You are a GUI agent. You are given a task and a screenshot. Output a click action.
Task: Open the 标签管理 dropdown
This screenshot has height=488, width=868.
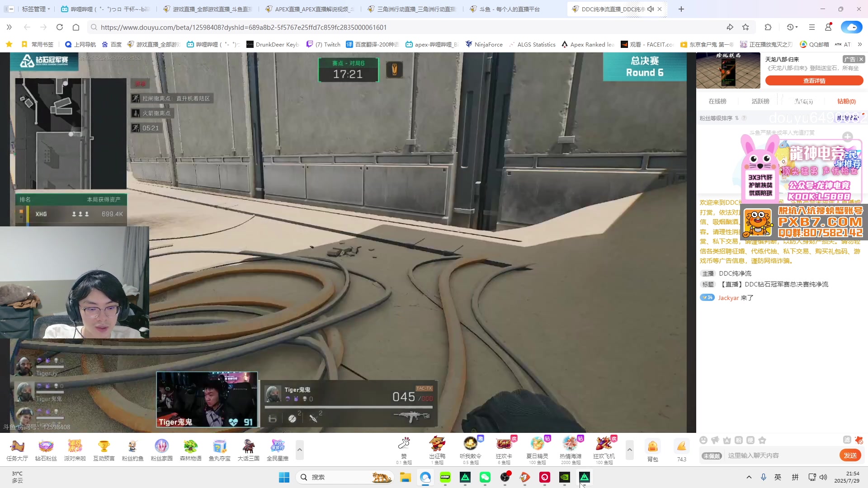[36, 9]
